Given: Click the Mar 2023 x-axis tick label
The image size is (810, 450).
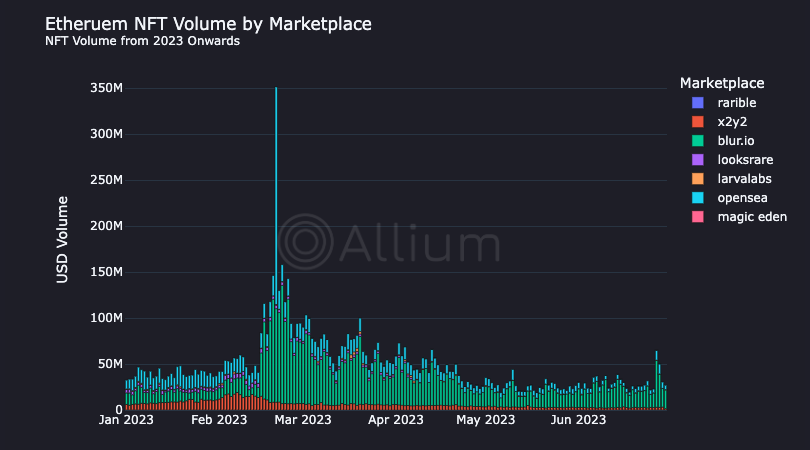Looking at the screenshot, I should (x=302, y=420).
